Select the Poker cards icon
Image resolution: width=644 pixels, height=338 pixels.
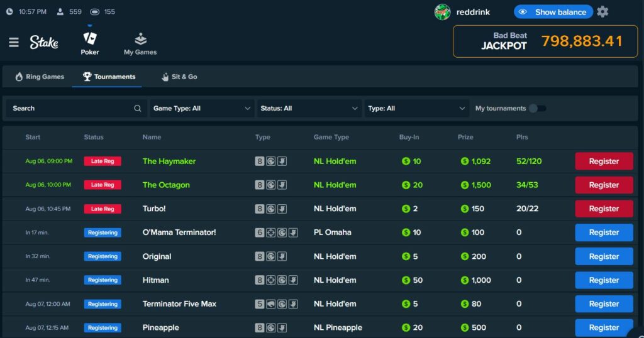point(90,38)
